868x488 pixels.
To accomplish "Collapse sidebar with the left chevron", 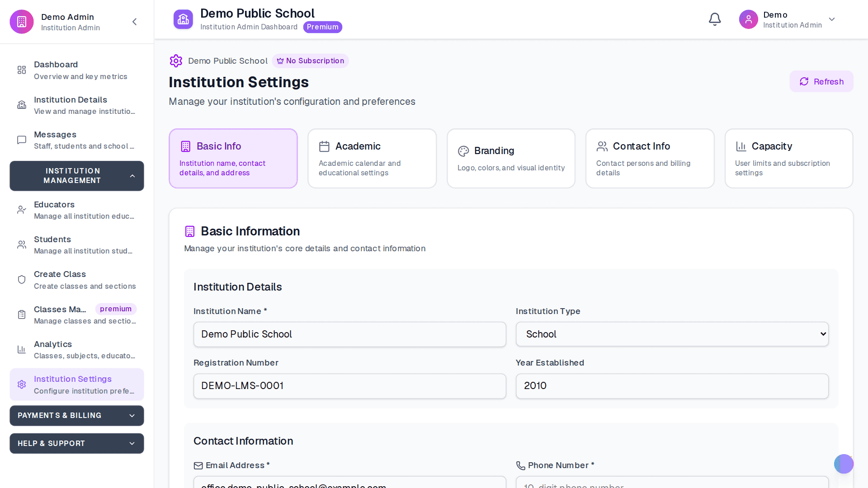I will tap(134, 22).
